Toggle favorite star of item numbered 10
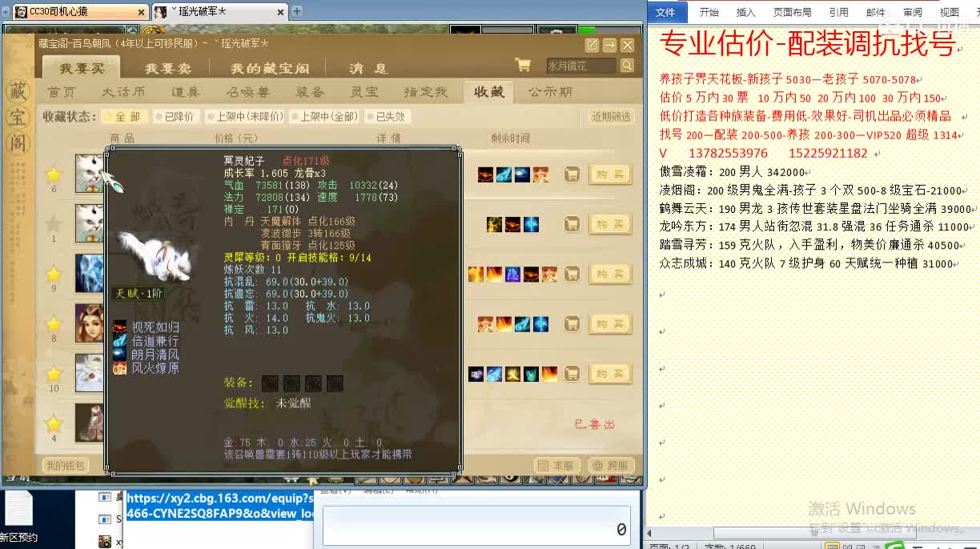The width and height of the screenshot is (980, 549). click(54, 374)
